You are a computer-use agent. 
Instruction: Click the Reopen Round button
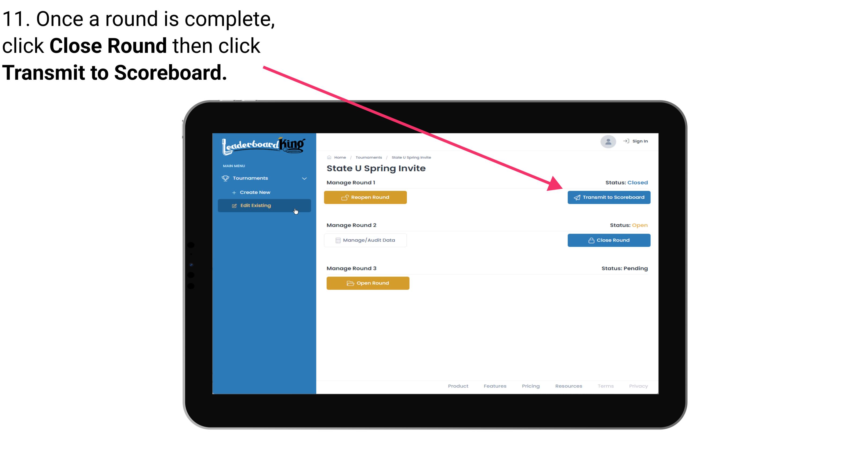pos(366,197)
